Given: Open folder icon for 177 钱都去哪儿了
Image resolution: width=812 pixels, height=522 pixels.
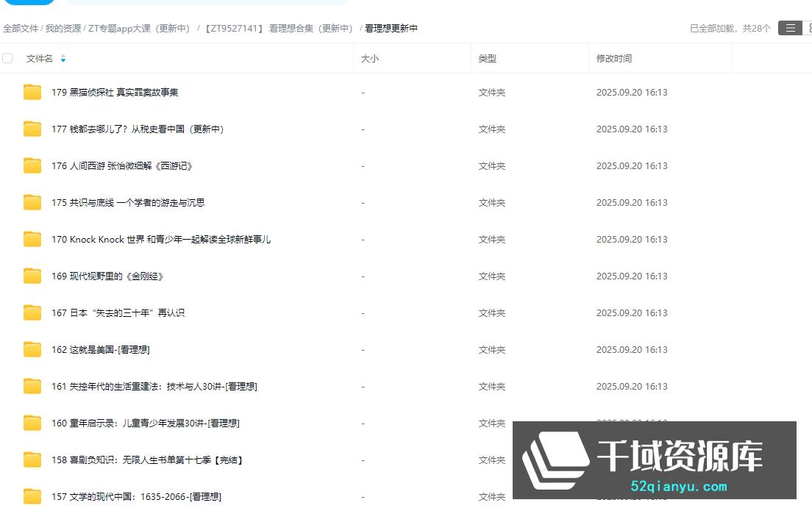Looking at the screenshot, I should [x=32, y=129].
